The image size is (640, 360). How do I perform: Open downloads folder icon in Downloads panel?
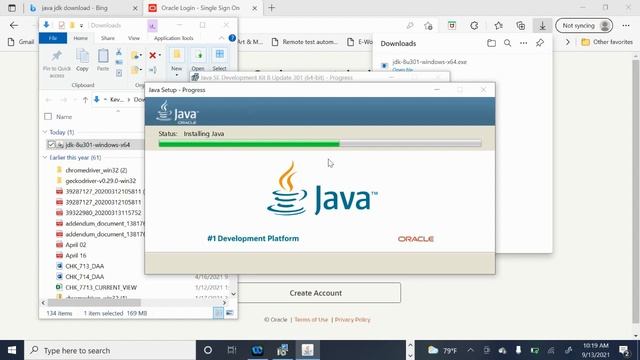click(491, 43)
